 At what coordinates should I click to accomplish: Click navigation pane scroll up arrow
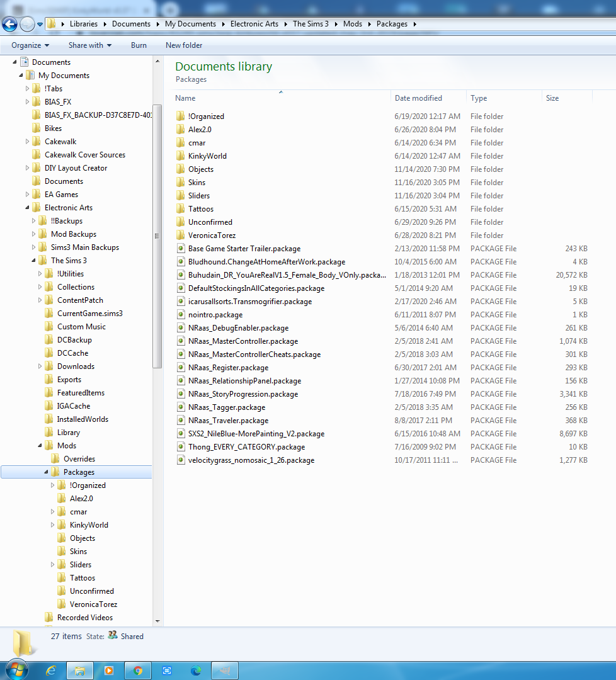(x=157, y=62)
